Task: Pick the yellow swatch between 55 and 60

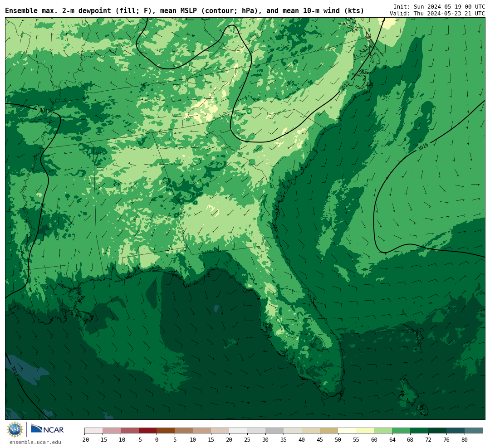Action: pos(365,431)
